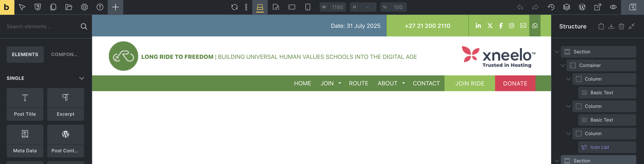Viewport: 644px width, 164px height.
Task: Click the reload canvas icon
Action: pos(234,7)
